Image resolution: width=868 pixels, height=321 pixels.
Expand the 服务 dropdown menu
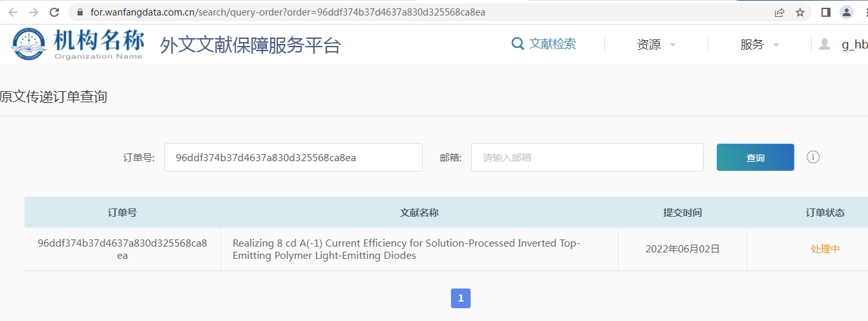(x=759, y=45)
